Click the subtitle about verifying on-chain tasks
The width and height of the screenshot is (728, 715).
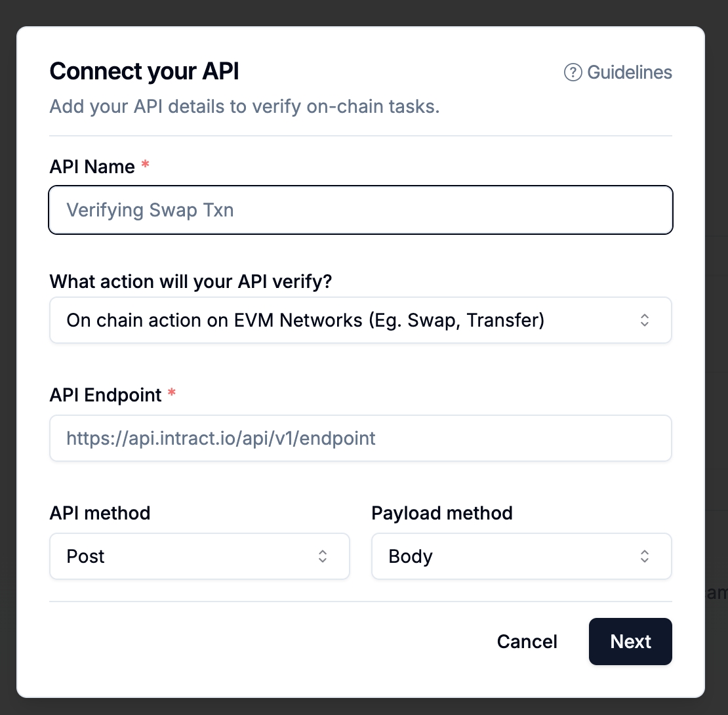(x=245, y=107)
